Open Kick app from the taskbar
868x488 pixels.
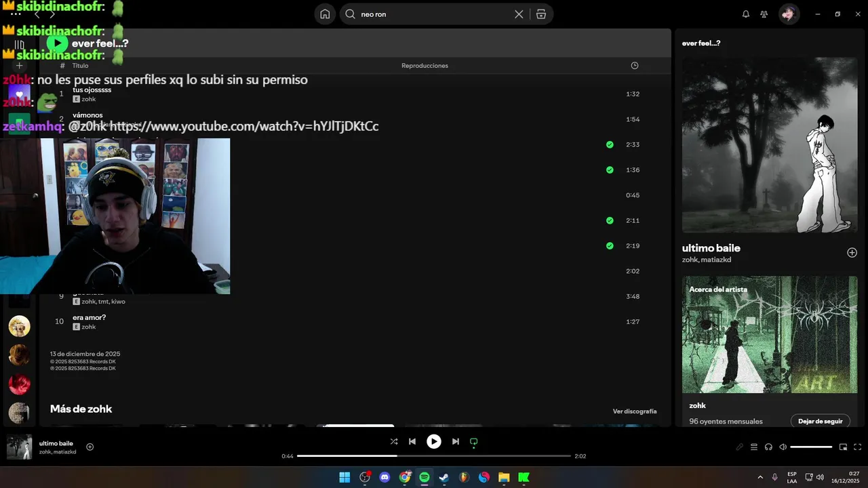point(524,477)
